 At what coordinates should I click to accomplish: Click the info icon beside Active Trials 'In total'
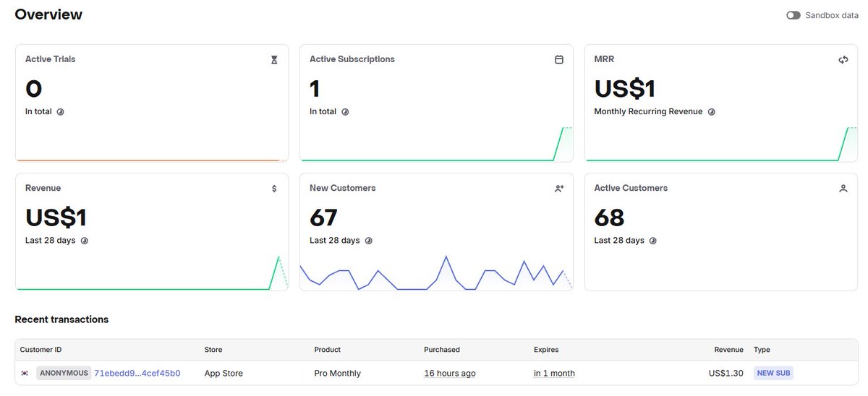tap(61, 112)
